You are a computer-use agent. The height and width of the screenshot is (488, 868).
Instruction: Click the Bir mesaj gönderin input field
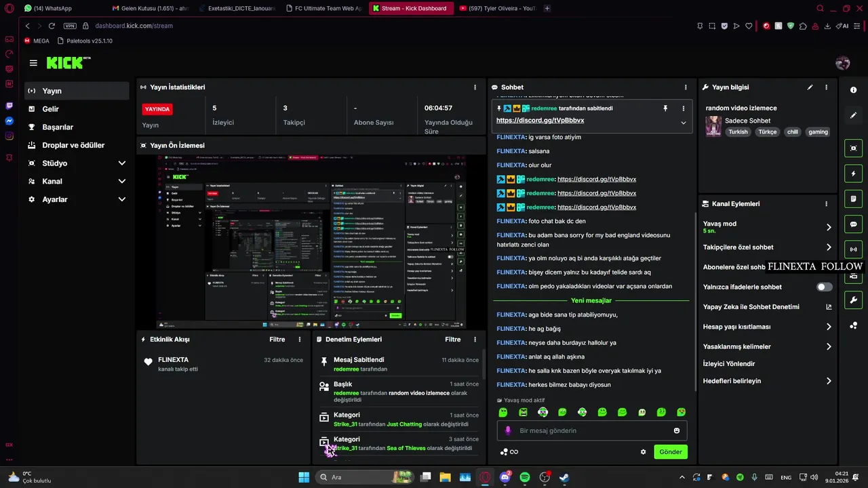[592, 430]
